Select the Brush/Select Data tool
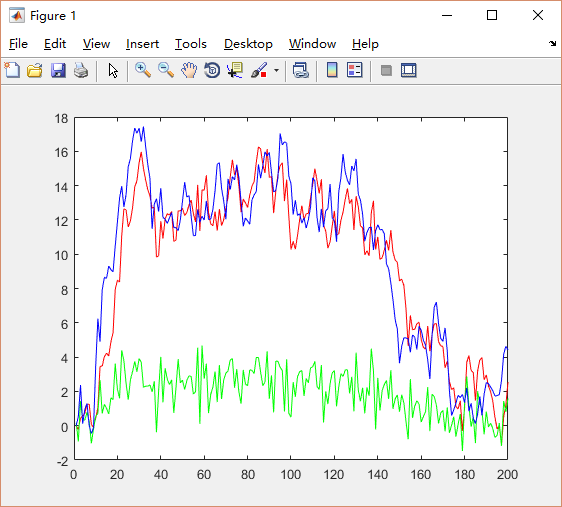 (x=259, y=70)
